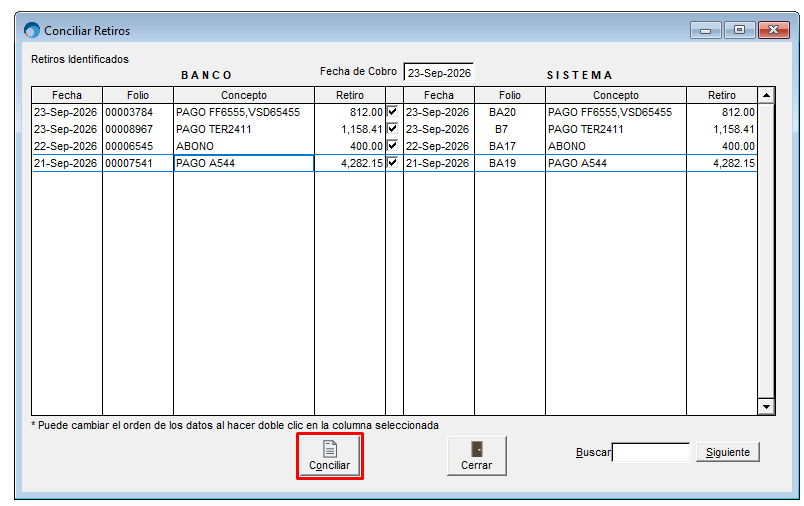Maximize the Conciliar Retiros window

(739, 30)
